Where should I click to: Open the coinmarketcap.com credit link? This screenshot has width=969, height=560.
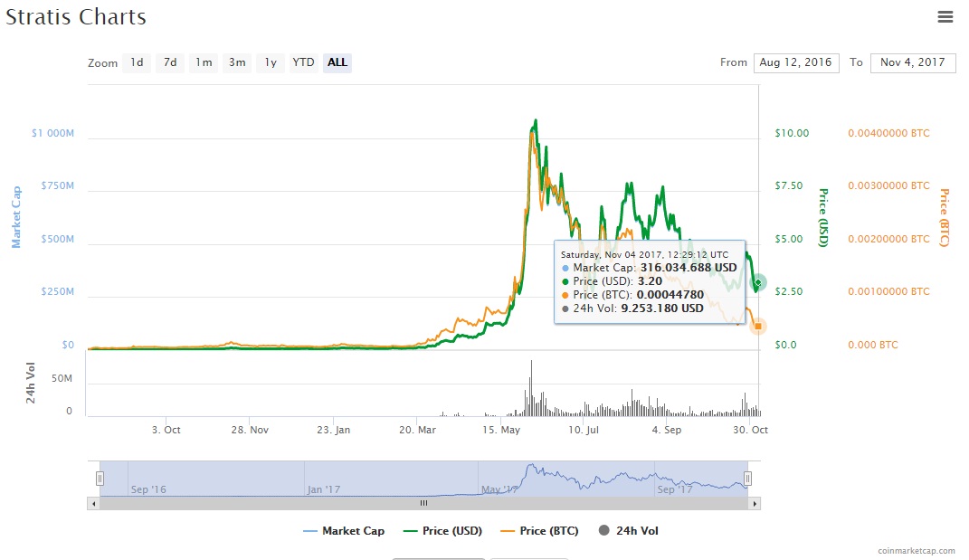click(x=917, y=551)
